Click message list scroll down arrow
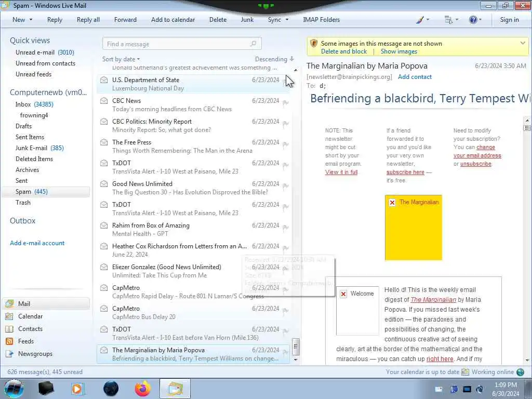This screenshot has width=532, height=399. pos(296,360)
